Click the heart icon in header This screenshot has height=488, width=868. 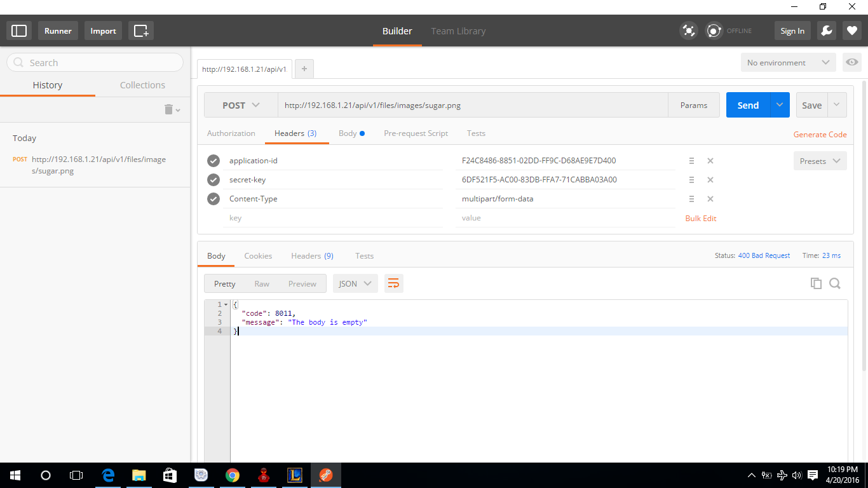pos(852,30)
